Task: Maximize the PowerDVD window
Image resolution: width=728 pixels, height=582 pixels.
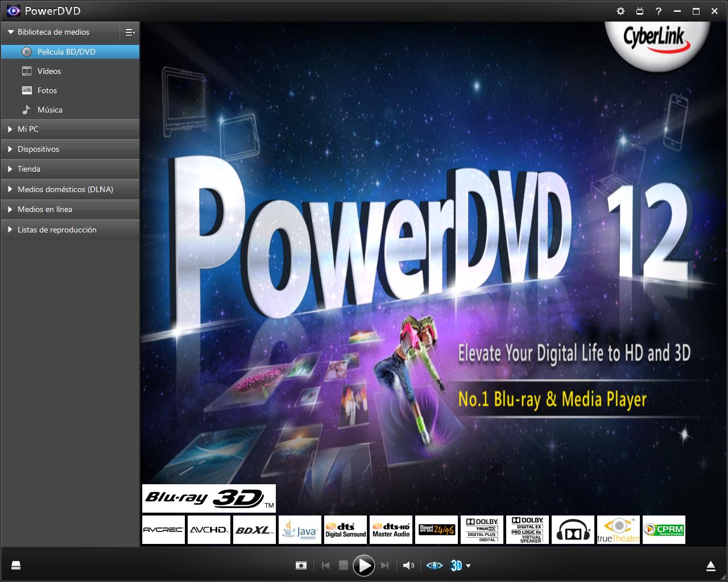Action: 696,11
